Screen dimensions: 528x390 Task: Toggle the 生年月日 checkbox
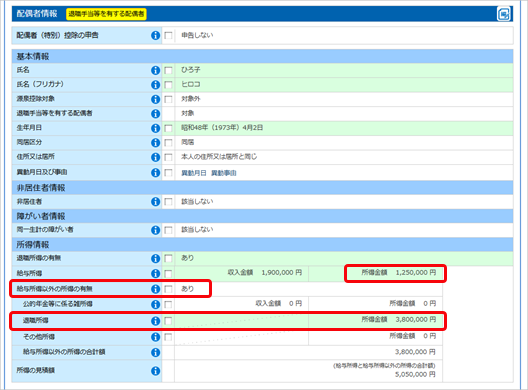[168, 128]
